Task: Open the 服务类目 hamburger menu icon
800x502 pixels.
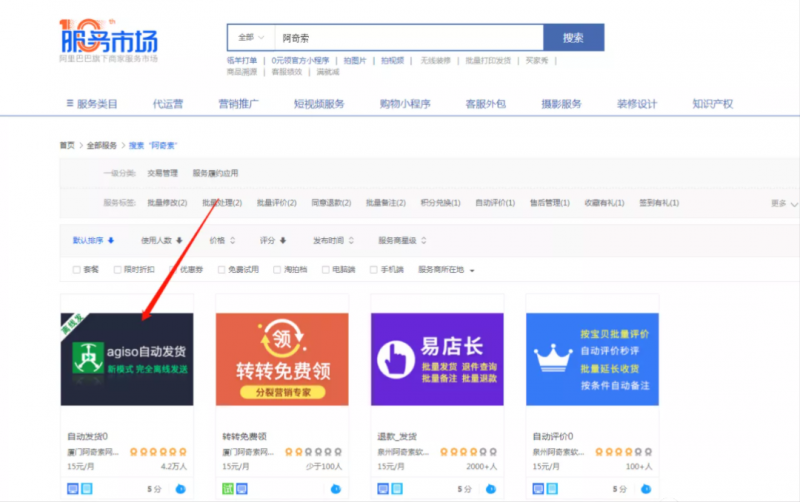Action: tap(69, 104)
